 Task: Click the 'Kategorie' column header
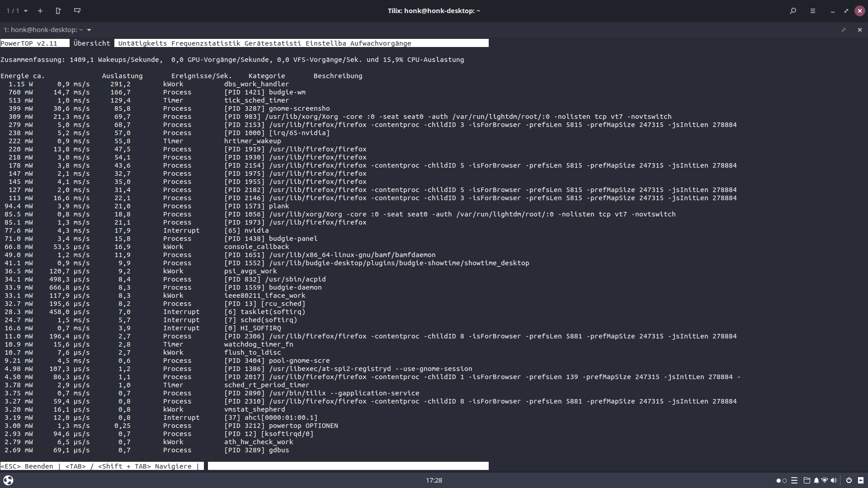[x=267, y=76]
